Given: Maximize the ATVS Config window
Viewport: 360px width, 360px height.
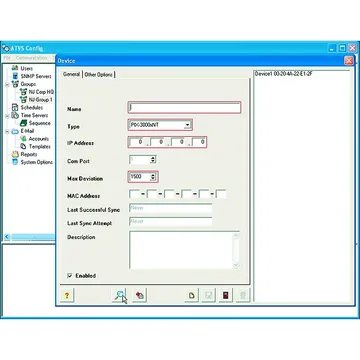Looking at the screenshot, I should click(342, 48).
